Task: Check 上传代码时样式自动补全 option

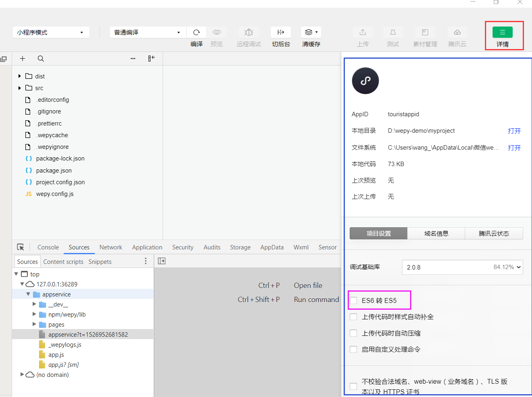Action: click(x=353, y=317)
